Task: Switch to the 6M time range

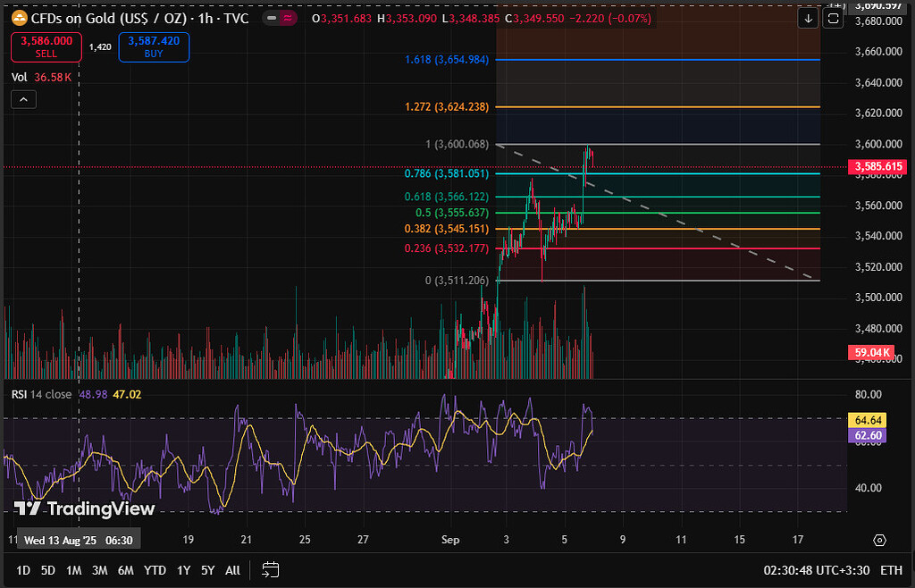Action: coord(125,570)
